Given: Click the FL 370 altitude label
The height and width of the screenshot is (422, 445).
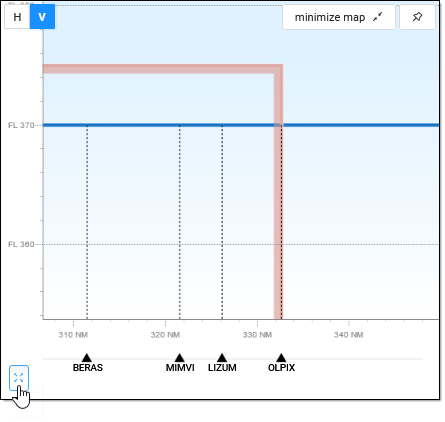Looking at the screenshot, I should coord(21,125).
